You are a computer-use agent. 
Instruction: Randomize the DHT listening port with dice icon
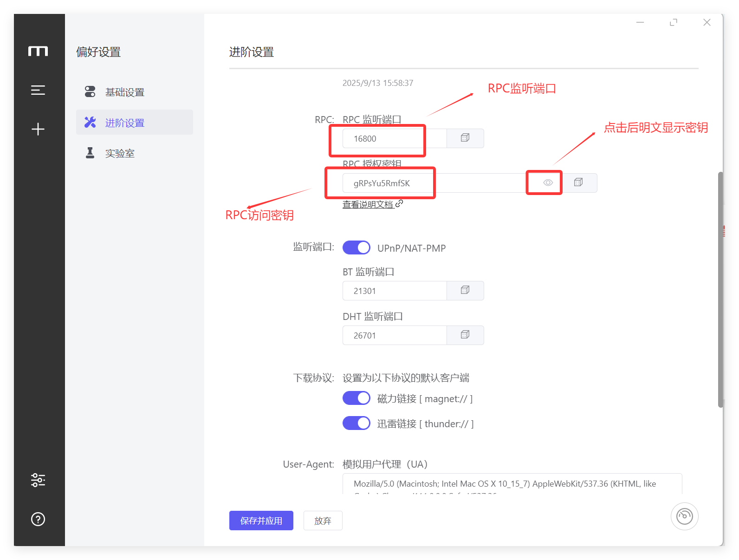(465, 335)
